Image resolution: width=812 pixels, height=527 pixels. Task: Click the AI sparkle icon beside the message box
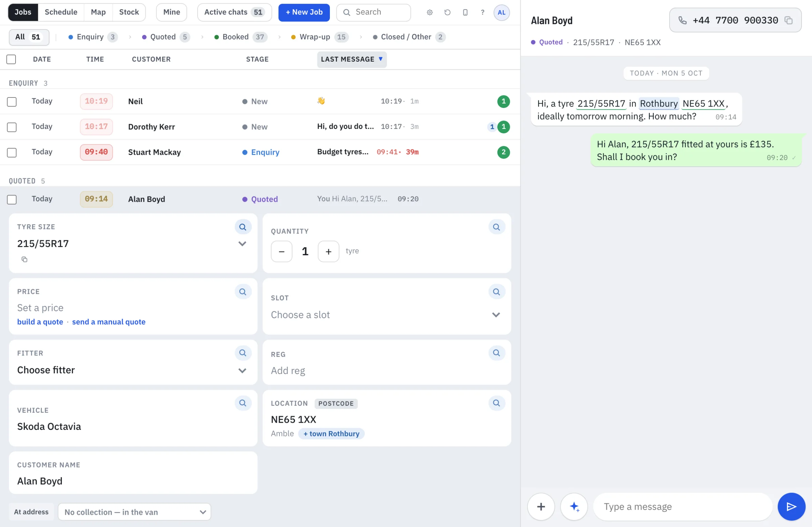pyautogui.click(x=574, y=506)
